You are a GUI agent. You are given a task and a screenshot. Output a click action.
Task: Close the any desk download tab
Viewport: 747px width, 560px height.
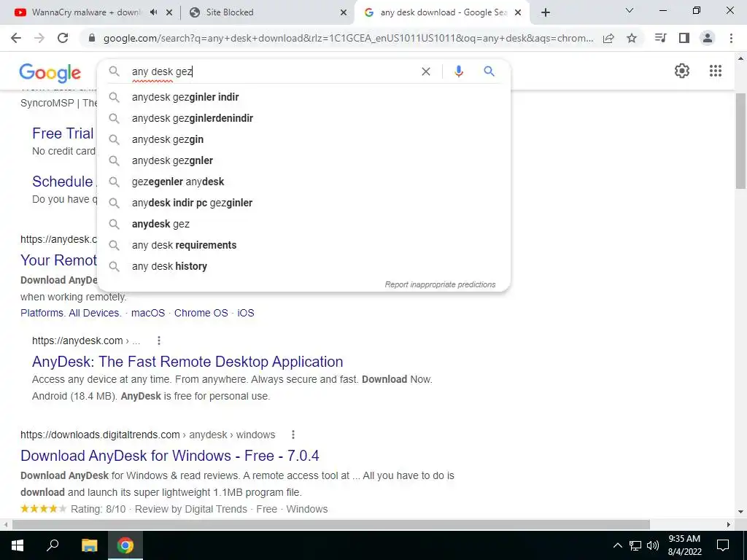click(x=519, y=13)
